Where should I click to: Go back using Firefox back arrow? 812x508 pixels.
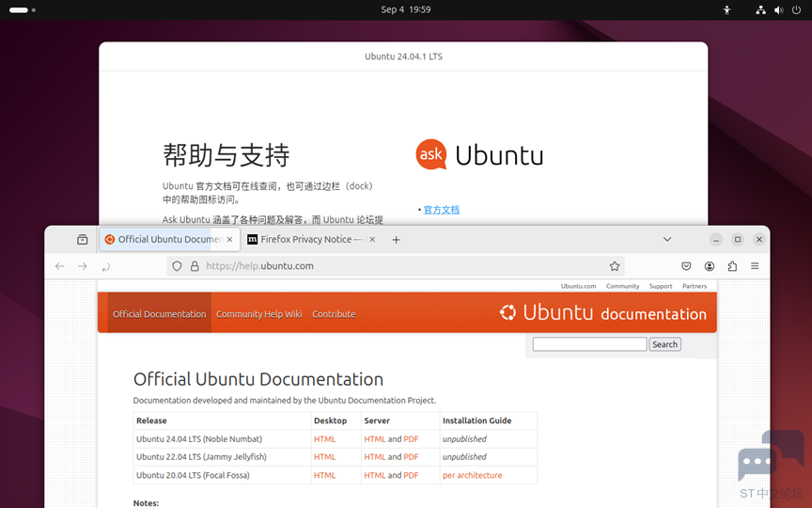point(59,266)
